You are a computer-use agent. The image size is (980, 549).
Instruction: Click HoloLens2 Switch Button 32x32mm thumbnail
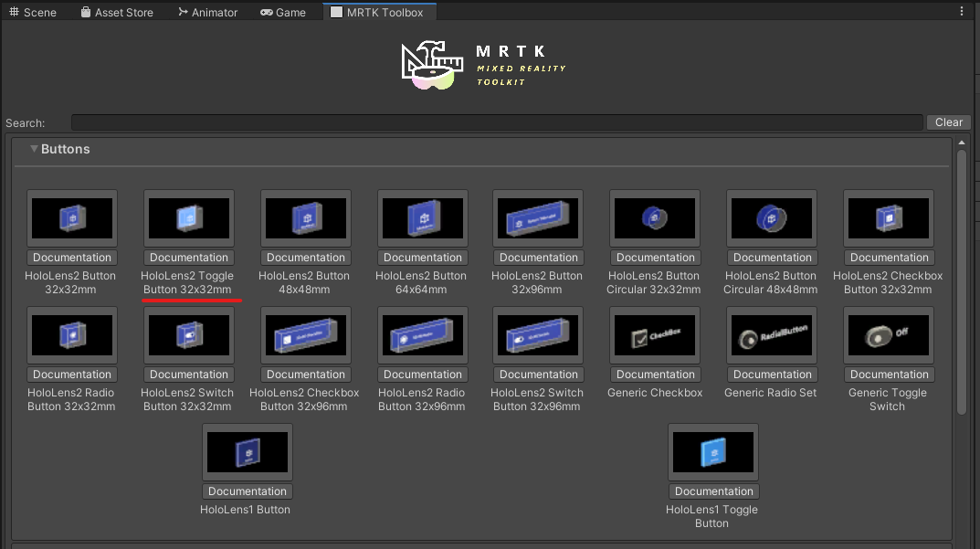pyautogui.click(x=189, y=335)
